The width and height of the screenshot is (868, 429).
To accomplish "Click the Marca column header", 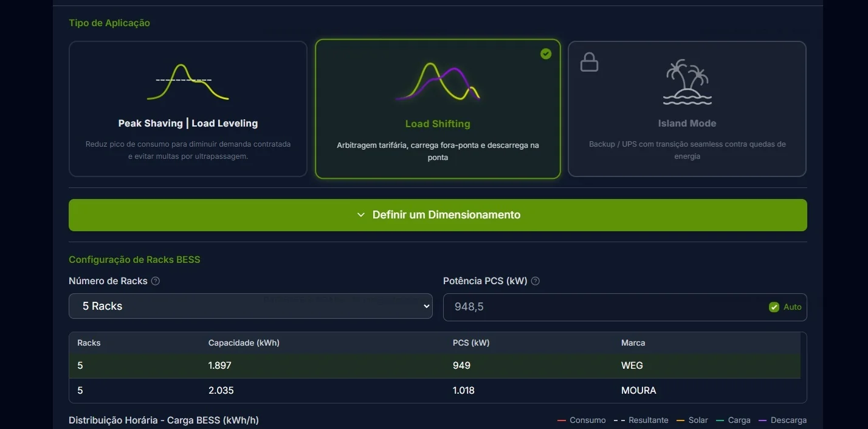I will pos(633,343).
